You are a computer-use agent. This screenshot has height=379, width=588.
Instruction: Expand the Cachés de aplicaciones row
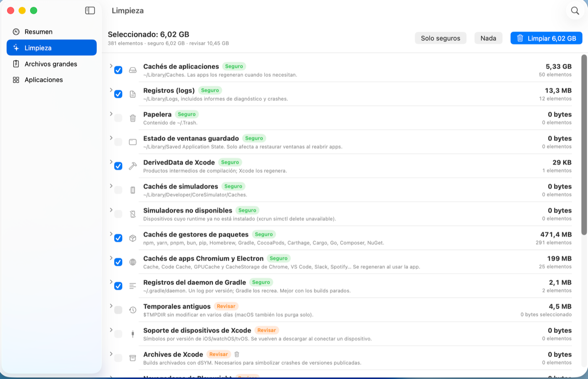tap(111, 66)
